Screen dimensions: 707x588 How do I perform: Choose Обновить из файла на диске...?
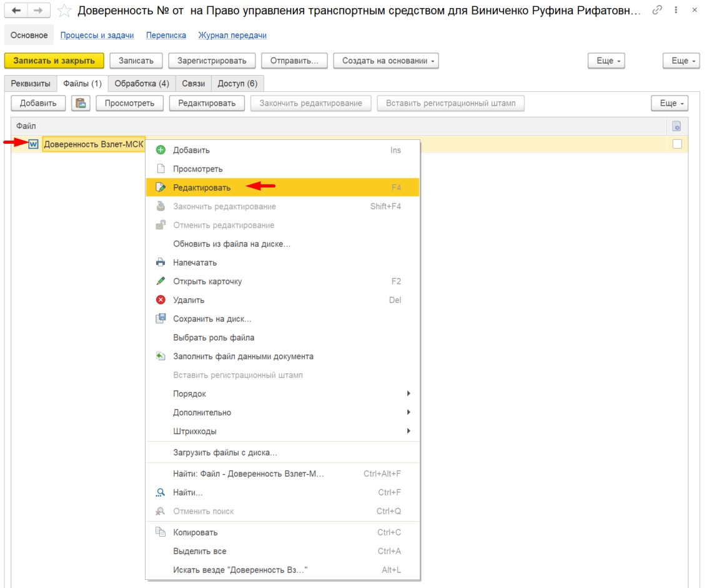point(283,244)
